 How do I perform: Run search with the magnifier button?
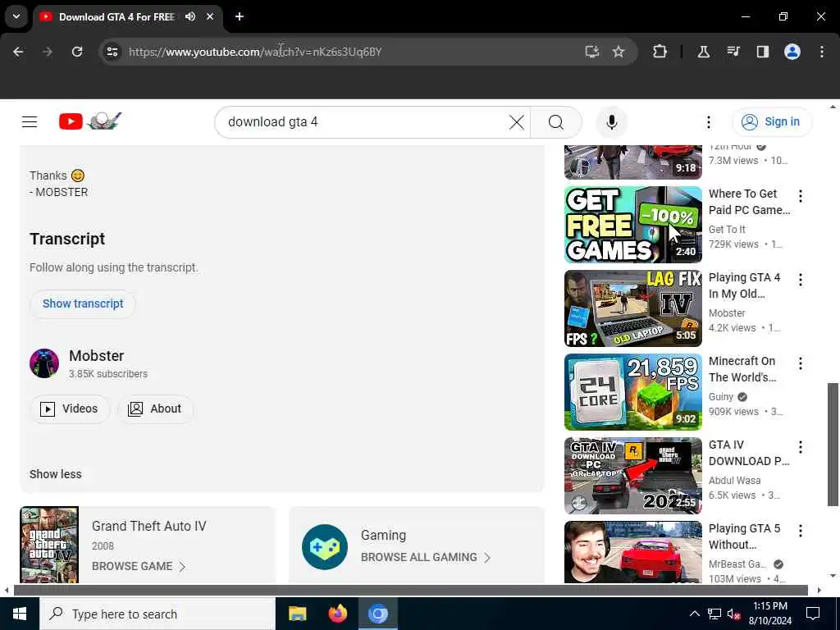tap(556, 122)
